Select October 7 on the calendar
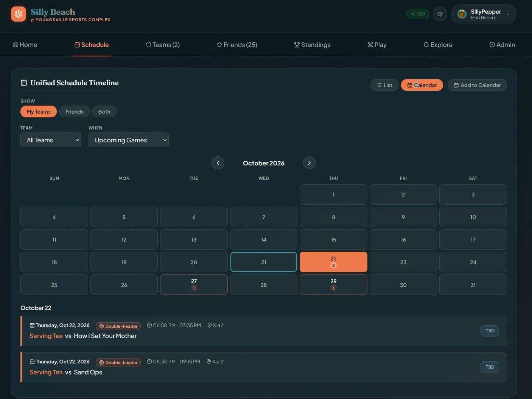532x399 pixels. (x=264, y=217)
